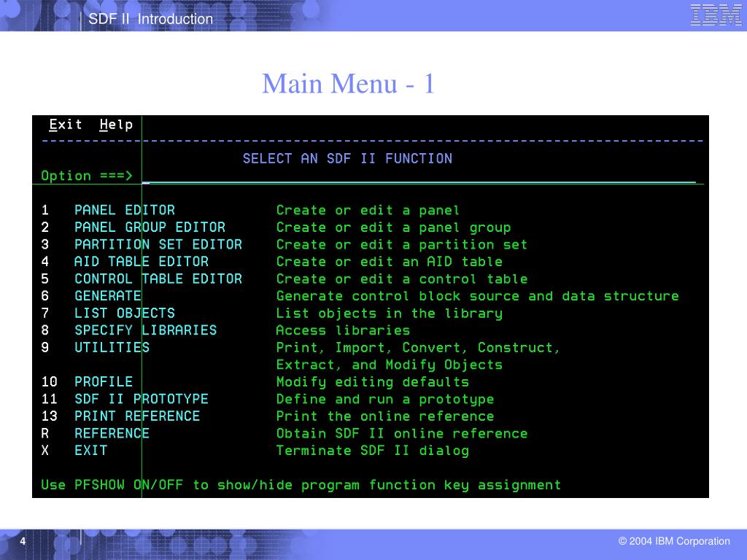747x560 pixels.
Task: Select LIST OBJECTS option
Action: (125, 313)
